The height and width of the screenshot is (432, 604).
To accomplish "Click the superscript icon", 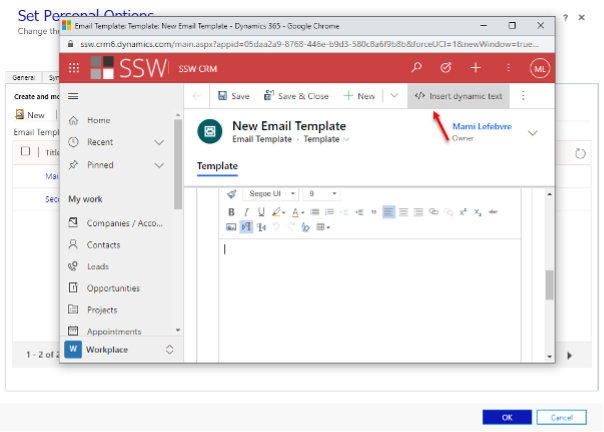I will [463, 212].
